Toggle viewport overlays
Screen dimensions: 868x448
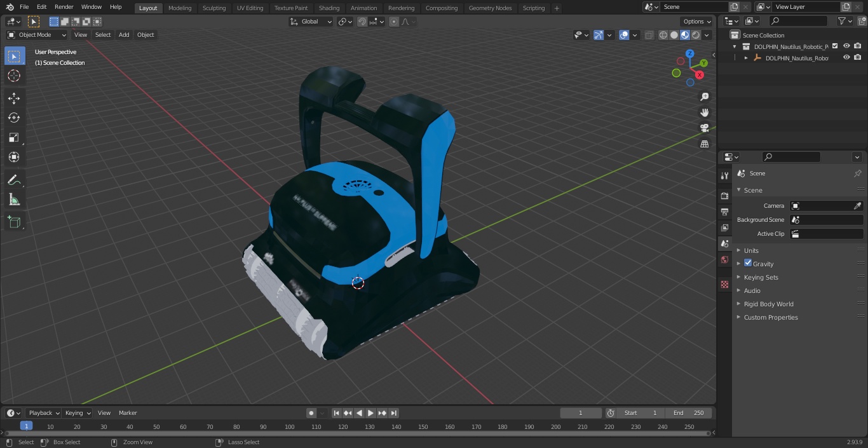pyautogui.click(x=624, y=35)
